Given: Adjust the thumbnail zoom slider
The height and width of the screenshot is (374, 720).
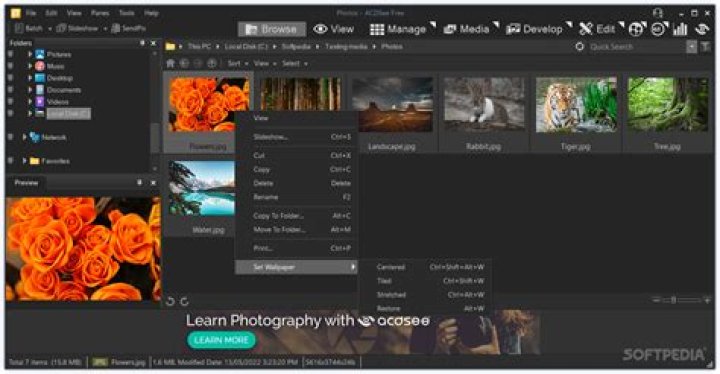Looking at the screenshot, I should point(682,300).
